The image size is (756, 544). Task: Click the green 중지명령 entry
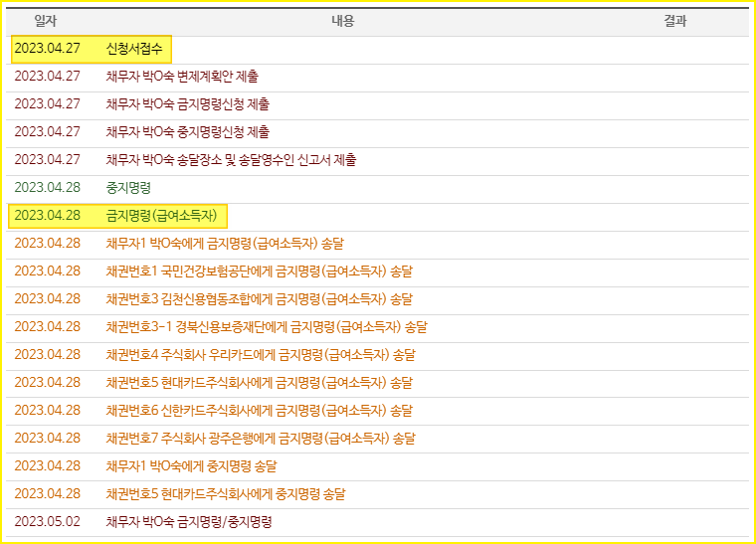[x=128, y=187]
